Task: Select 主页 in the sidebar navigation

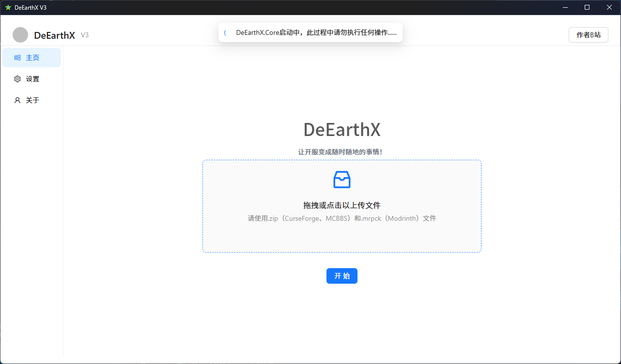Action: click(33, 57)
